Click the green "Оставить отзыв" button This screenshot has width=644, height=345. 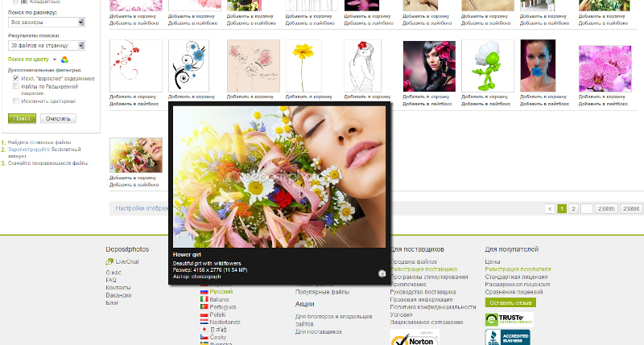pos(510,302)
